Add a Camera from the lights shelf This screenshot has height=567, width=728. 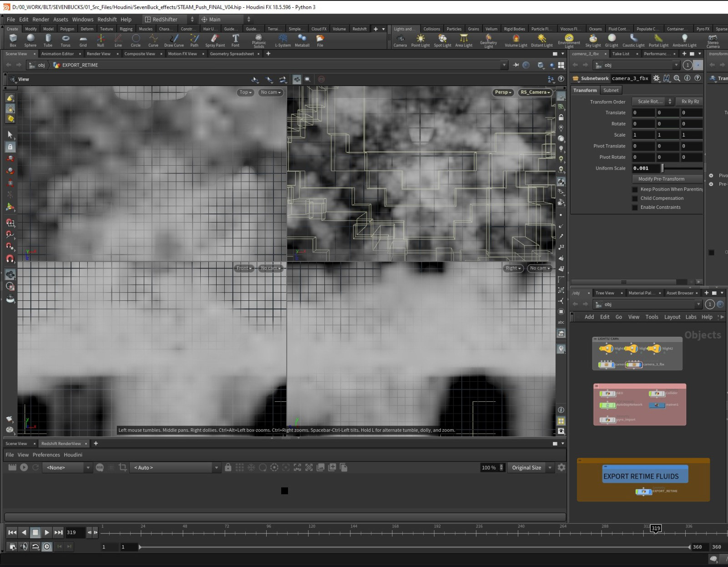click(x=400, y=40)
